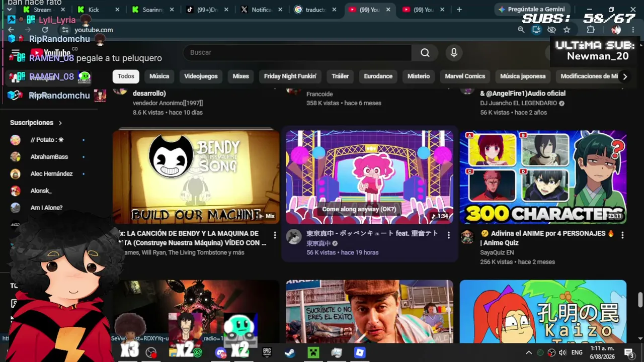Screen dimensions: 644x362
Task: Show hidden system tray icons
Action: (x=529, y=352)
